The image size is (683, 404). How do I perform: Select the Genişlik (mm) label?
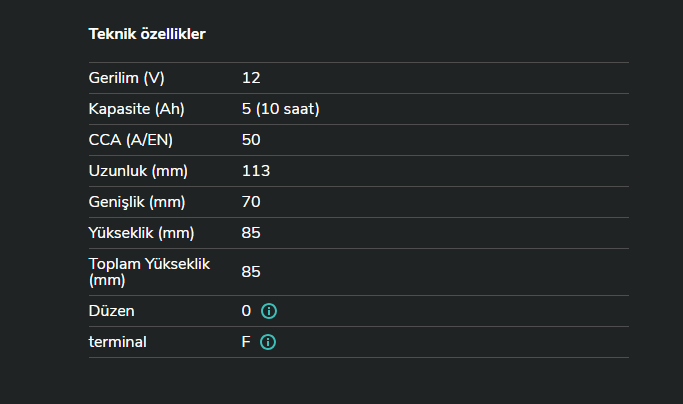tap(137, 202)
